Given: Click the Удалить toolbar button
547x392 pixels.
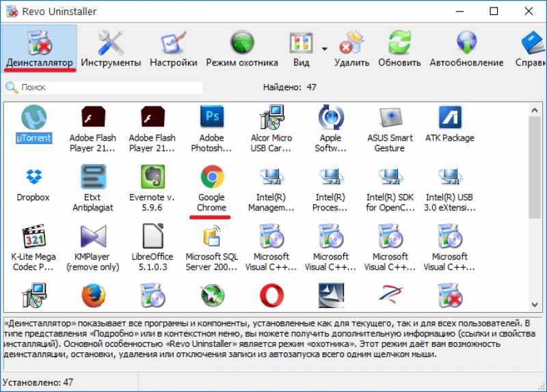Looking at the screenshot, I should tap(351, 48).
